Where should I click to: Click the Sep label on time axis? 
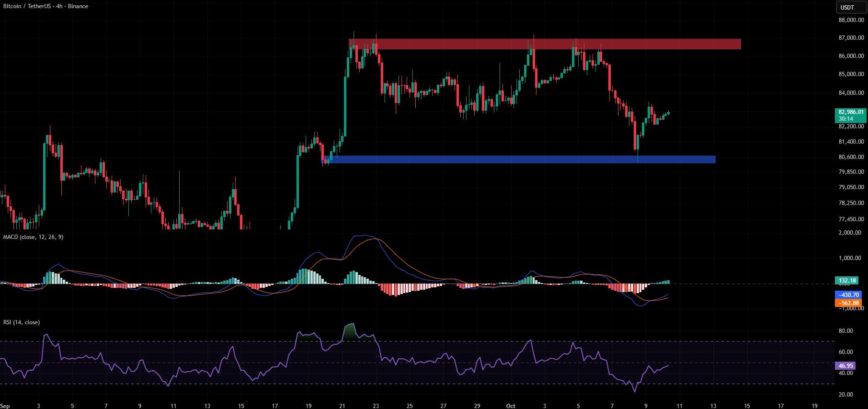pos(5,406)
